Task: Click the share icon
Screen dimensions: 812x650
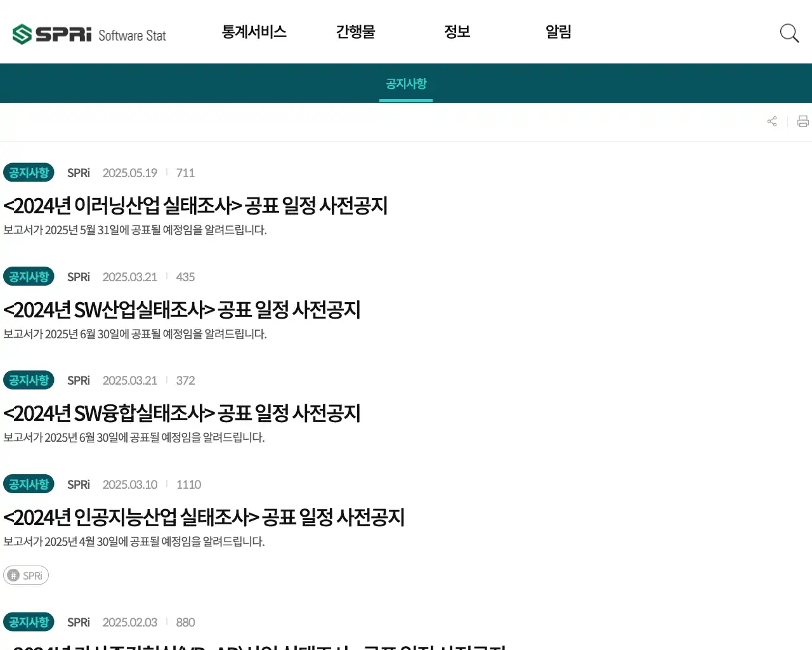Action: [x=772, y=121]
